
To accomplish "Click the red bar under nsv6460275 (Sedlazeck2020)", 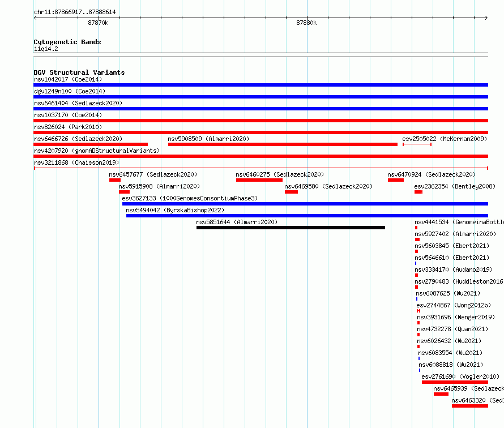I will click(x=259, y=180).
